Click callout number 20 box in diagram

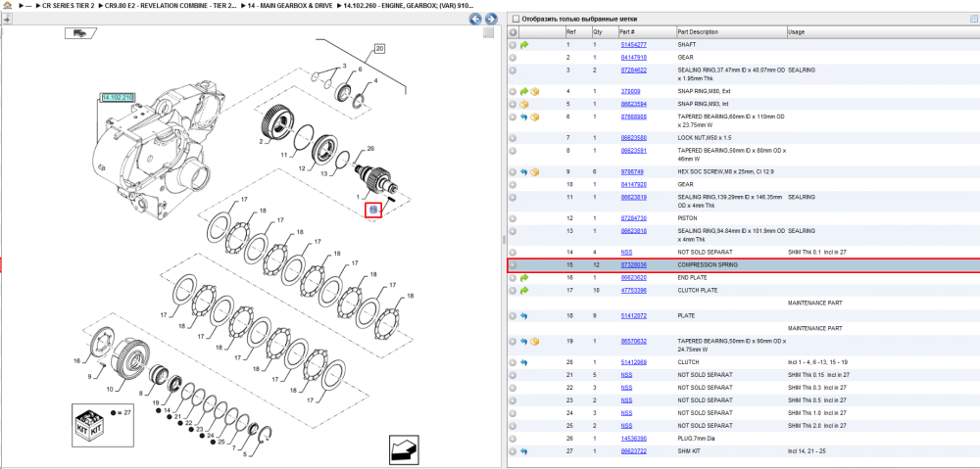(x=380, y=48)
